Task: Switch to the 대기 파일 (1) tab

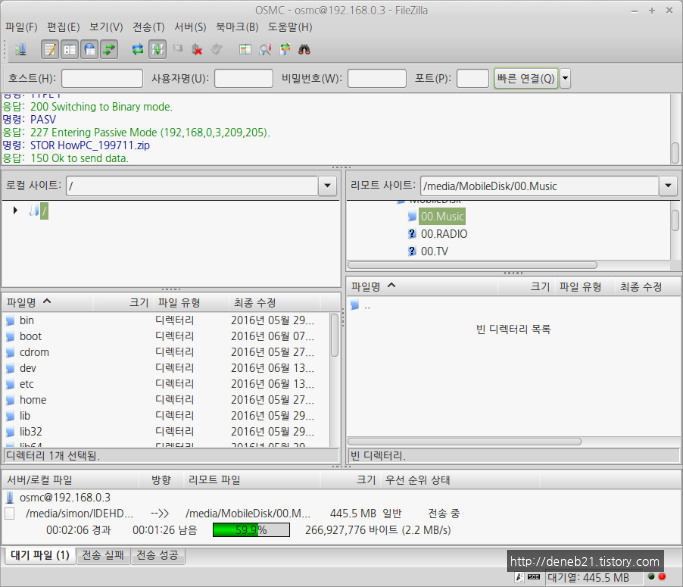Action: click(x=40, y=555)
